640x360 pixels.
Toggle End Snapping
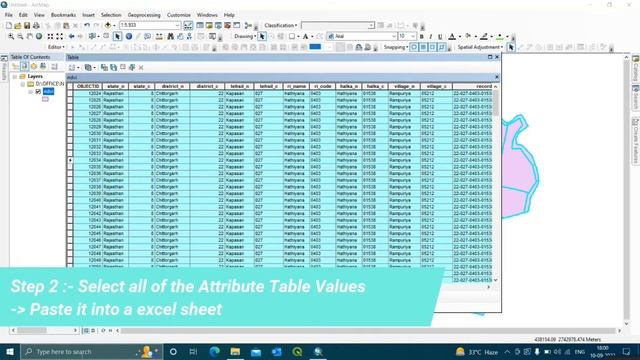(x=423, y=47)
